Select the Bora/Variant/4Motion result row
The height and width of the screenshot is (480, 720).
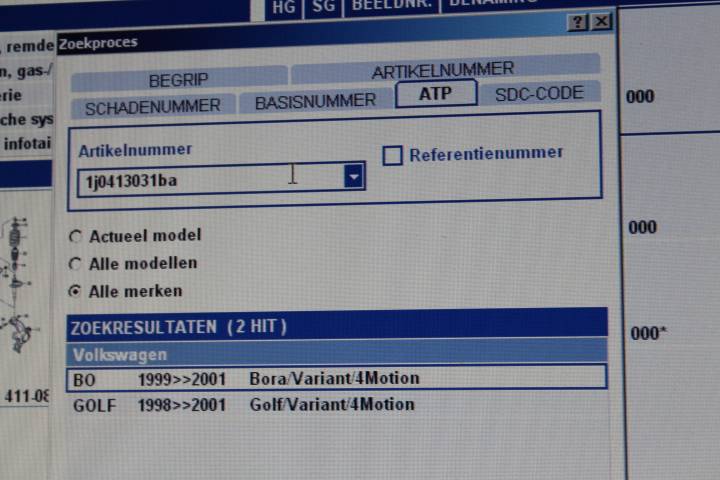pos(337,378)
